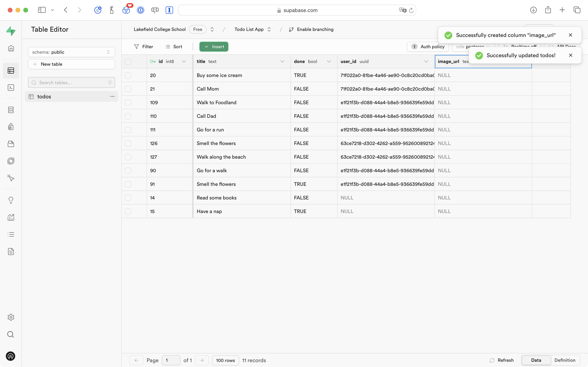The width and height of the screenshot is (588, 367).
Task: Open the todos table options menu
Action: 112,96
